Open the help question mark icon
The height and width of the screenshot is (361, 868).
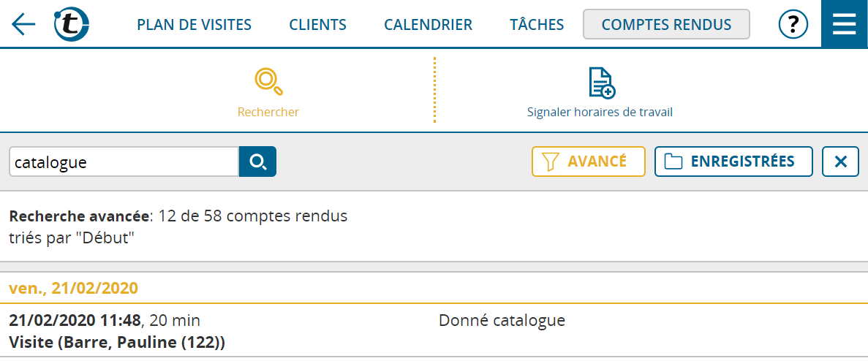793,25
